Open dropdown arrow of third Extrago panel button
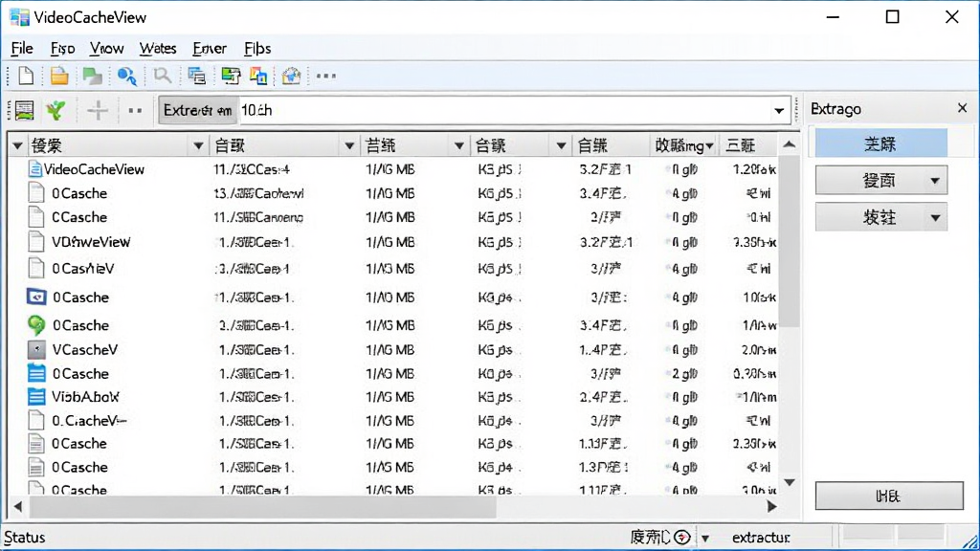The height and width of the screenshot is (551, 980). click(935, 218)
